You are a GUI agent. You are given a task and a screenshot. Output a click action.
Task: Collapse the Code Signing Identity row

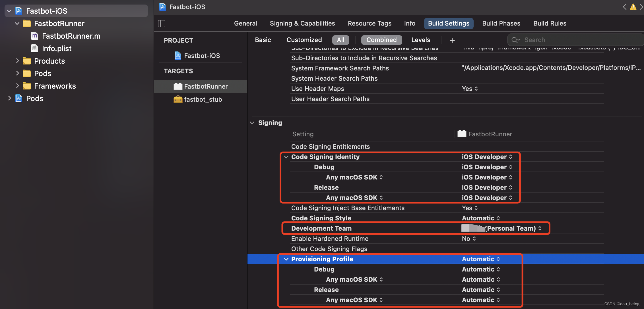[286, 157]
